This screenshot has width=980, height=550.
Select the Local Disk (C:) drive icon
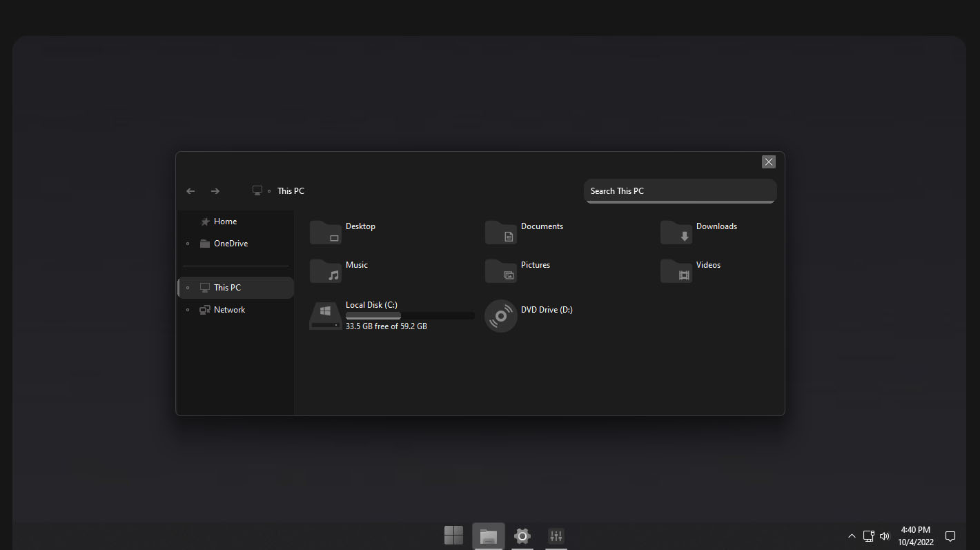pos(326,316)
